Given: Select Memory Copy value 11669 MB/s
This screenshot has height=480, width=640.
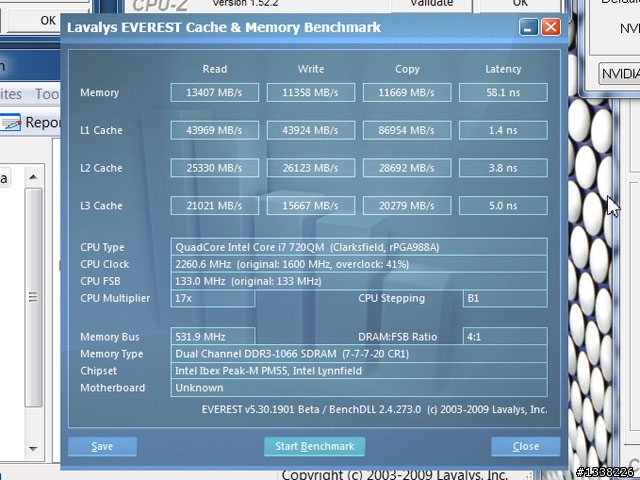Looking at the screenshot, I should [x=407, y=93].
